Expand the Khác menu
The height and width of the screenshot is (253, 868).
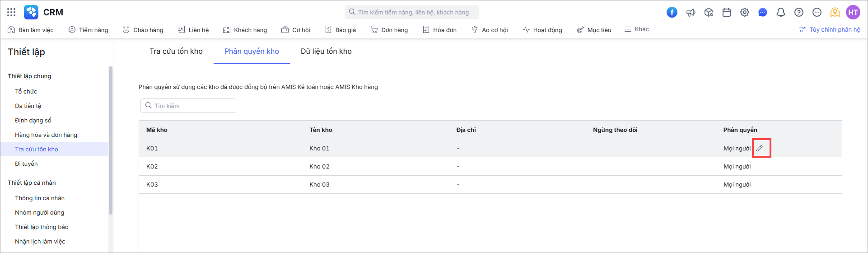coord(637,29)
